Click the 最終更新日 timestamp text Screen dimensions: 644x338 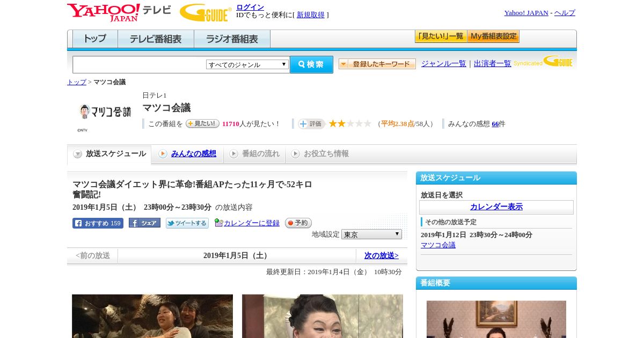[334, 272]
